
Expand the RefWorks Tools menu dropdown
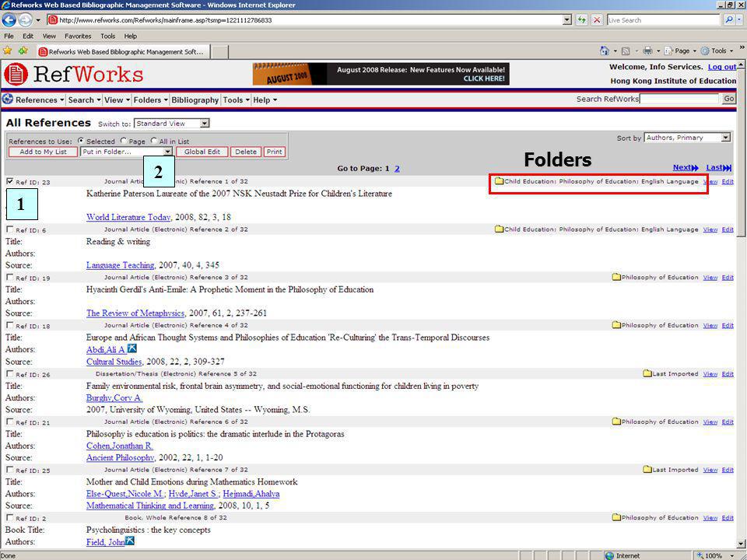click(x=237, y=100)
